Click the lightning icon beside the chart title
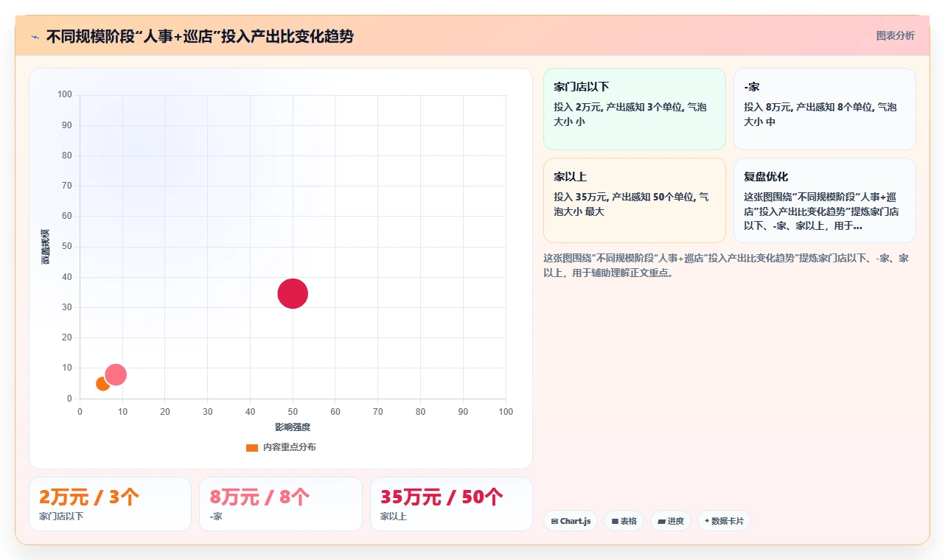Screen dimensions: 945x560 pos(35,36)
